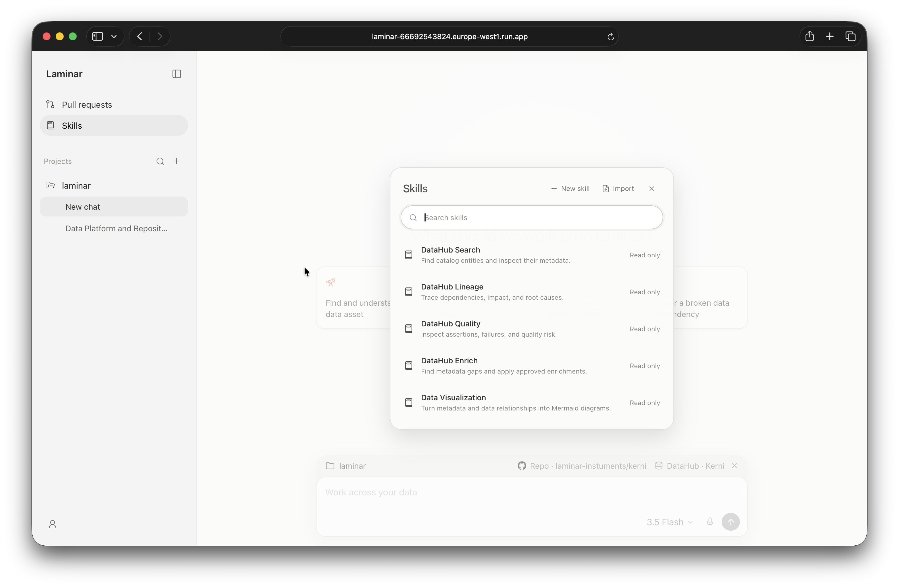899x588 pixels.
Task: Open Safari tab group dropdown chevron
Action: [x=114, y=36]
